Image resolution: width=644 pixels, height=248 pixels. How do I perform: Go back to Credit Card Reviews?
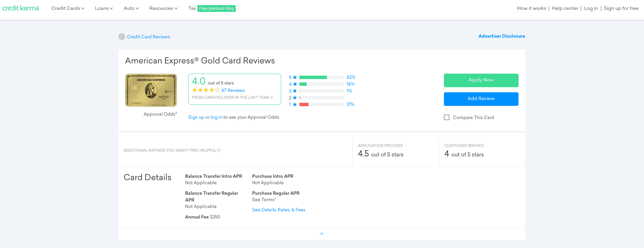[x=148, y=37]
